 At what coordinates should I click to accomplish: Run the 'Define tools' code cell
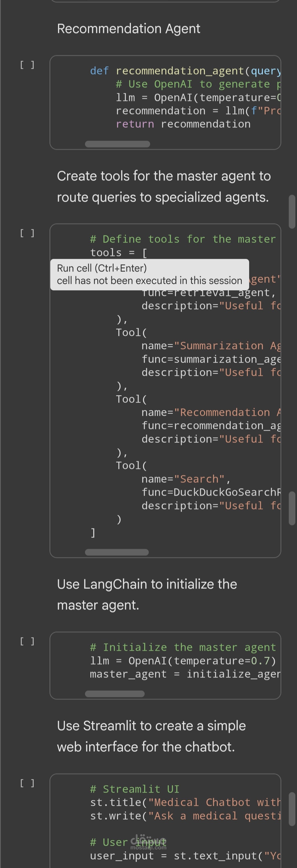tap(27, 233)
